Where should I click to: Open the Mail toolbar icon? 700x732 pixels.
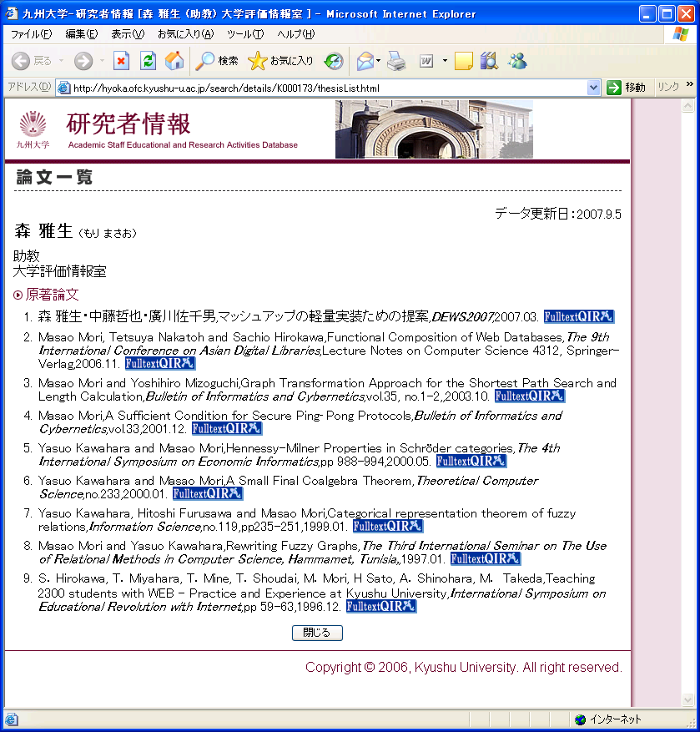(365, 61)
